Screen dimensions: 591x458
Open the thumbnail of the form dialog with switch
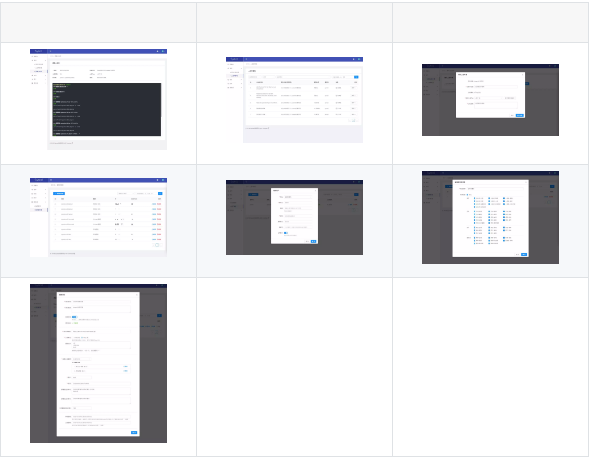294,218
